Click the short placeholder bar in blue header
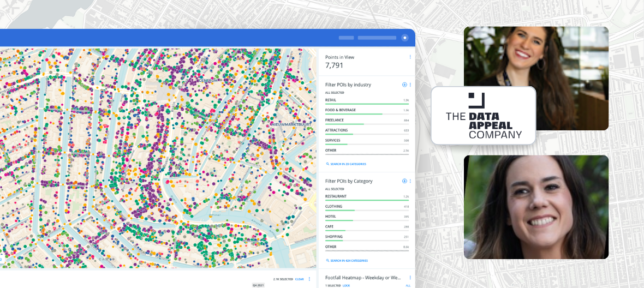The width and height of the screenshot is (644, 288). (x=346, y=38)
